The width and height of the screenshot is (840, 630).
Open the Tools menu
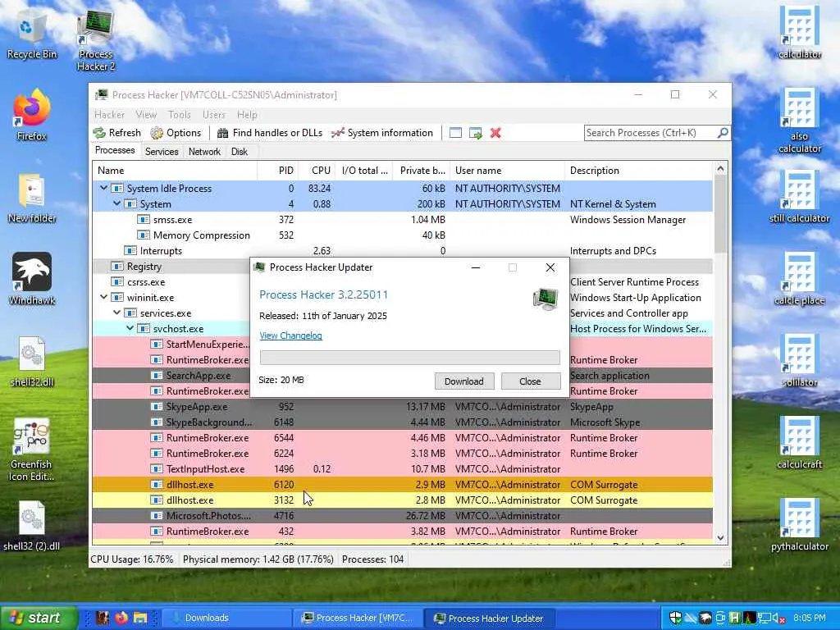(x=179, y=115)
